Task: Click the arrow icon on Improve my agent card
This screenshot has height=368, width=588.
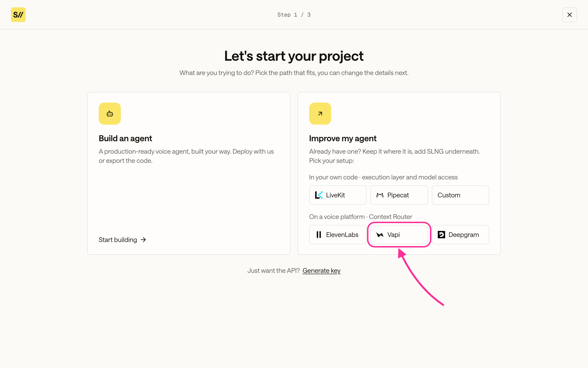Action: coord(320,114)
